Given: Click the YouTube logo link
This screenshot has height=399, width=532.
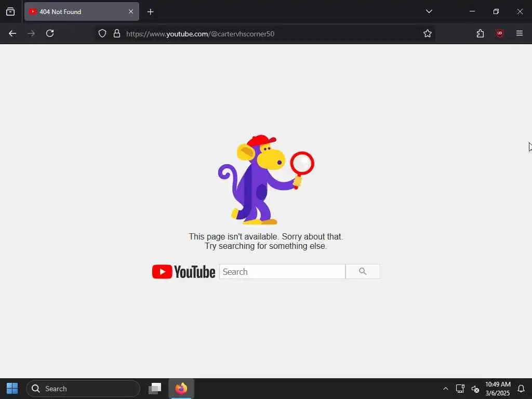Looking at the screenshot, I should [183, 272].
